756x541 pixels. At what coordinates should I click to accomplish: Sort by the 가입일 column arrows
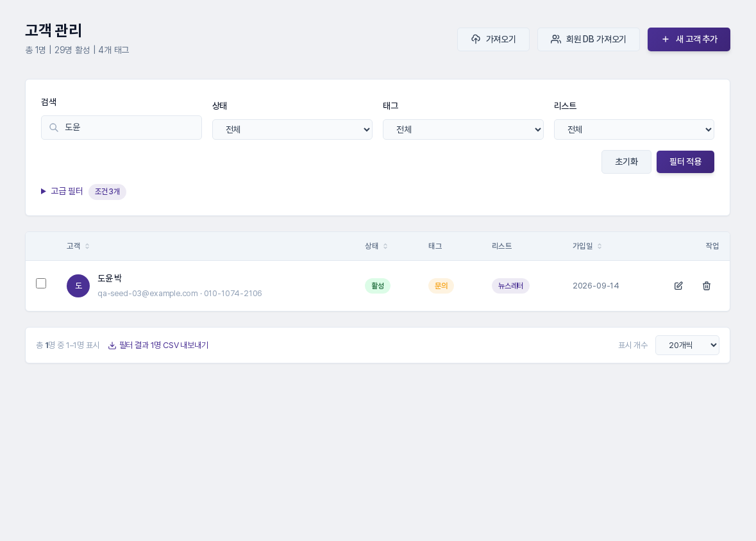(x=600, y=246)
